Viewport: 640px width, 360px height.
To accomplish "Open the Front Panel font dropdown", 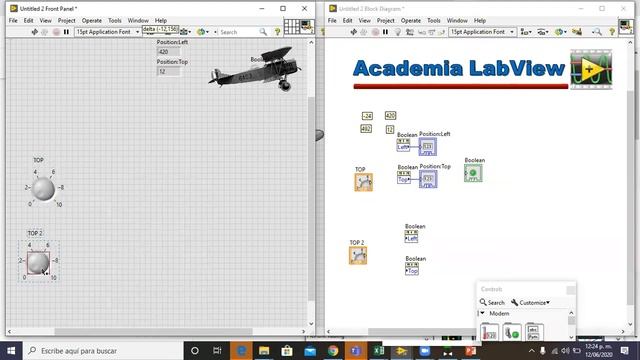I will tap(107, 32).
